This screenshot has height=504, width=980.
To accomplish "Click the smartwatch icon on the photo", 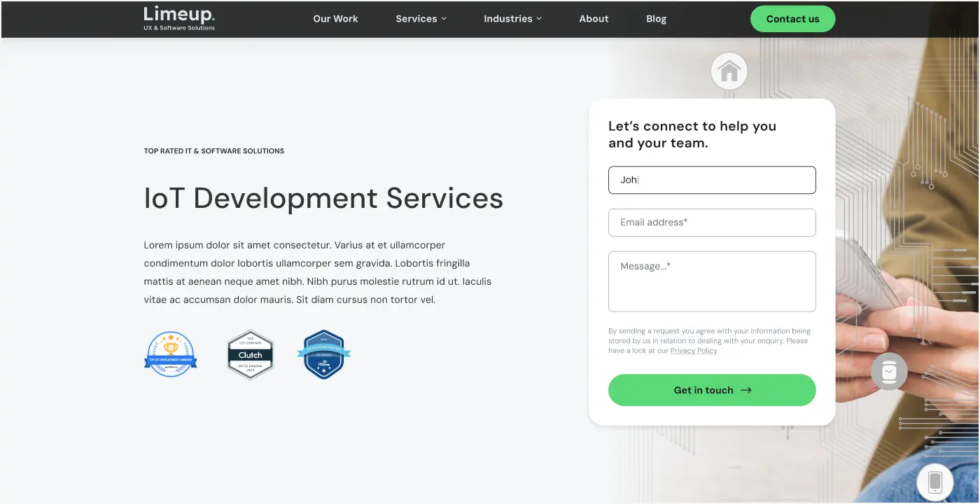I will pos(889,372).
